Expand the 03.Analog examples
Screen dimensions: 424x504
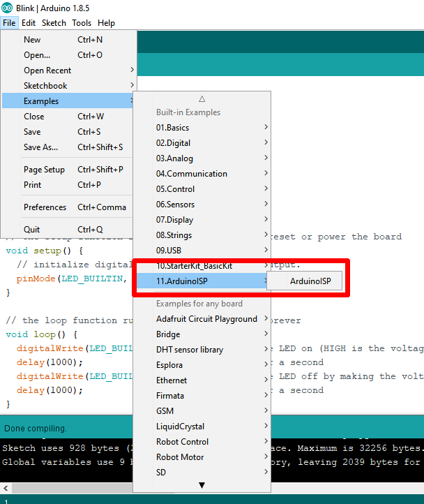[x=202, y=158]
